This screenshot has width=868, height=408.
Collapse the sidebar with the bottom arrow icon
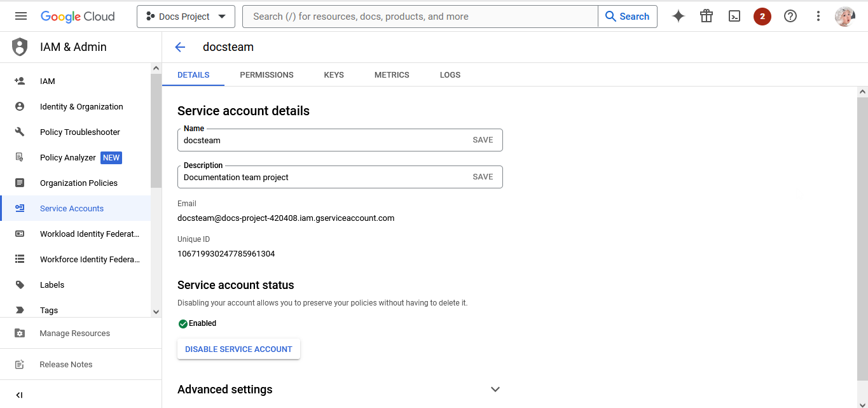[19, 395]
